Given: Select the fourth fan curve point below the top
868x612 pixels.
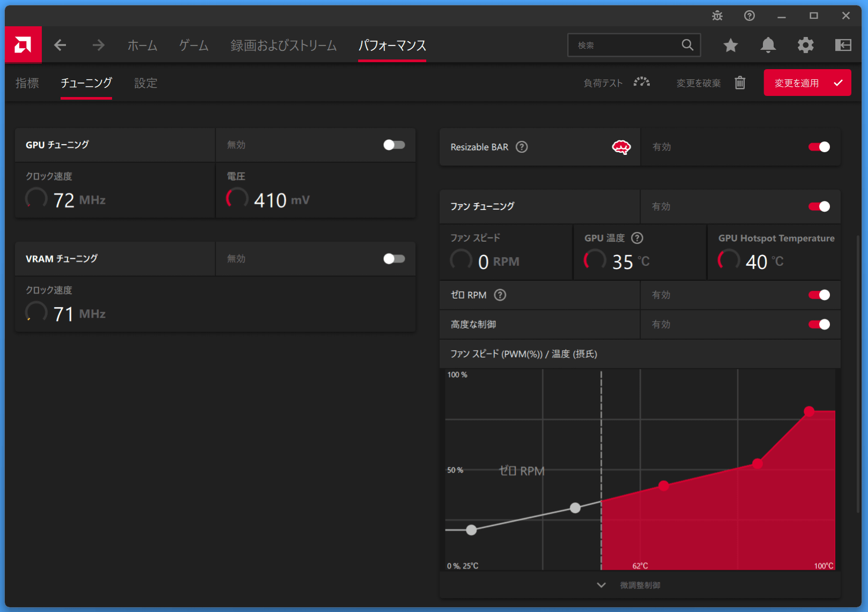Looking at the screenshot, I should (757, 464).
